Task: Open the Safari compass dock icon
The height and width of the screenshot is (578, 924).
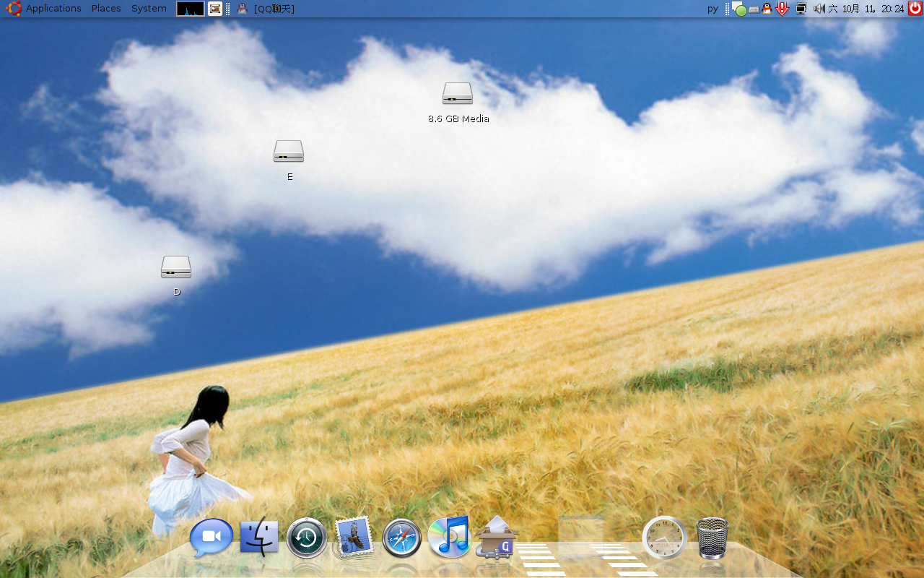Action: pyautogui.click(x=401, y=538)
